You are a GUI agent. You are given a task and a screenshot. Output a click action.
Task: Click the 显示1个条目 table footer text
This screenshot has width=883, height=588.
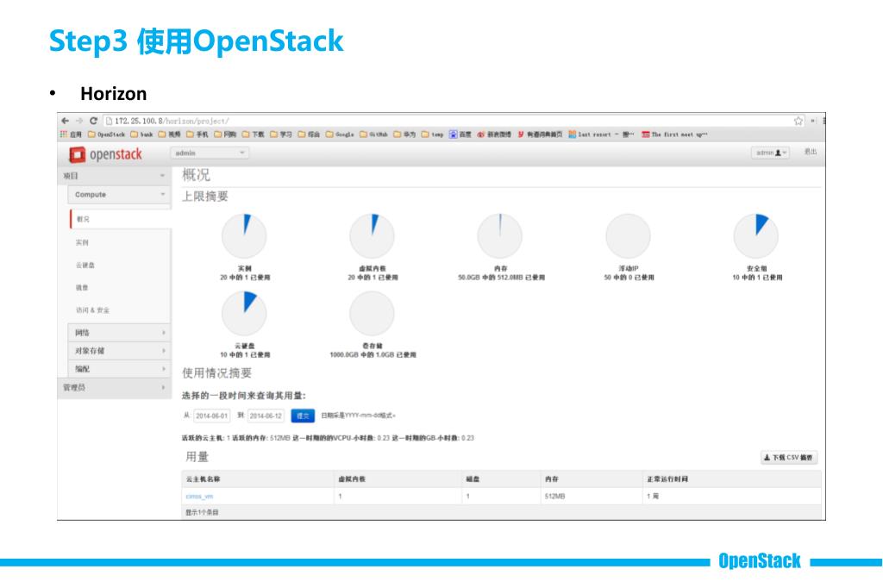tap(202, 512)
